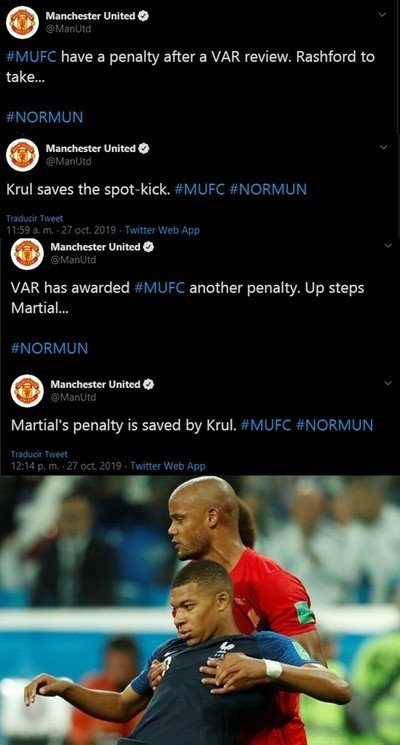The width and height of the screenshot is (400, 745).
Task: Click verified badge on third tweet
Action: click(x=149, y=247)
